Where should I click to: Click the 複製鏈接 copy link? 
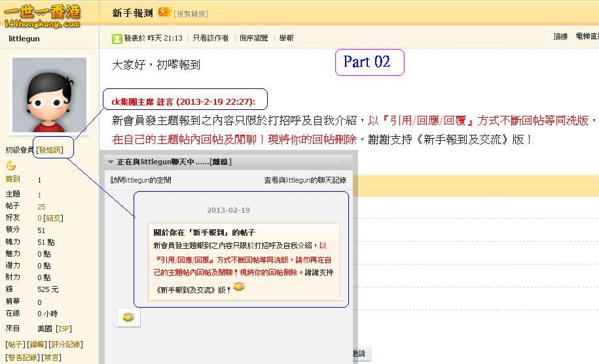tap(191, 14)
